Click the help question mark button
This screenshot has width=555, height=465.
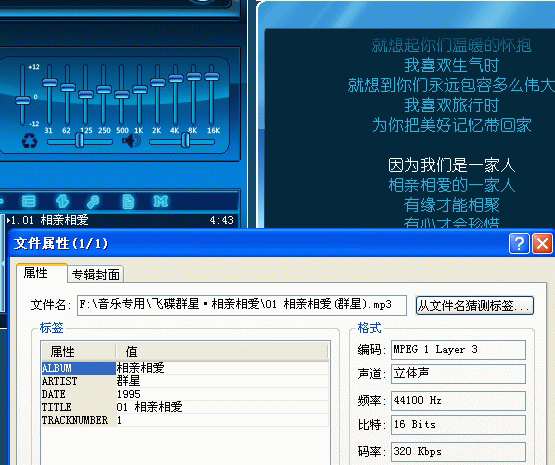tap(519, 243)
